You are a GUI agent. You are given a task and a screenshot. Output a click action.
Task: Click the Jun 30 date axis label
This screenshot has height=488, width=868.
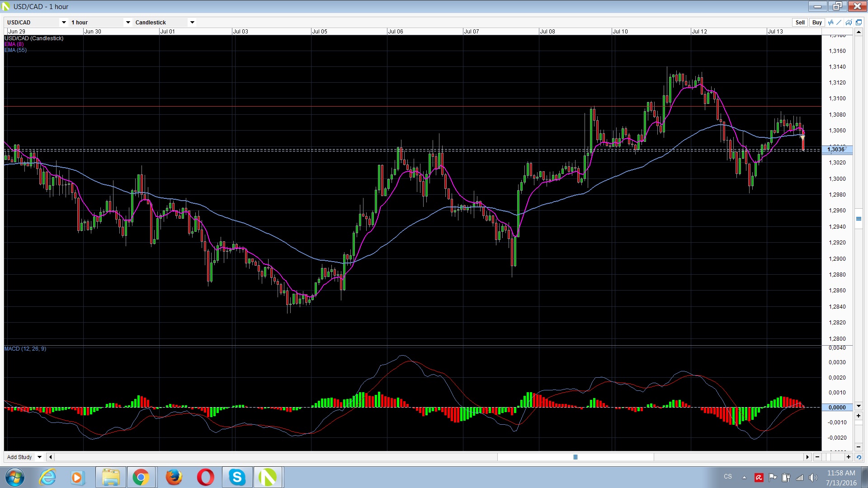coord(93,32)
